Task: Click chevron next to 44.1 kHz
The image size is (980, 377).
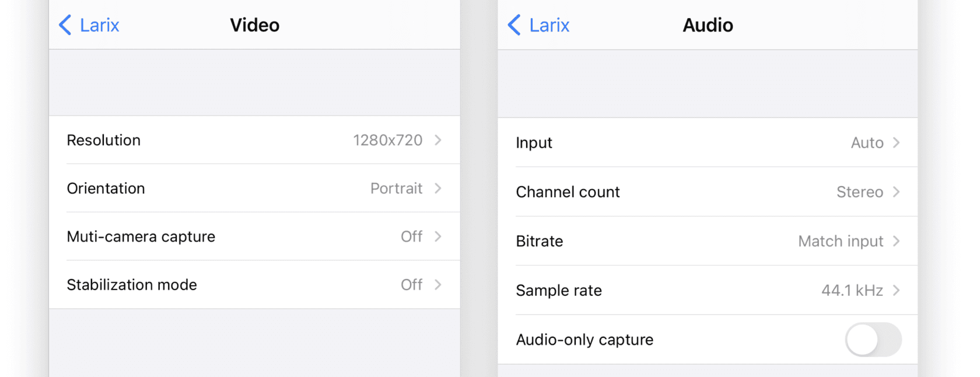Action: [897, 291]
